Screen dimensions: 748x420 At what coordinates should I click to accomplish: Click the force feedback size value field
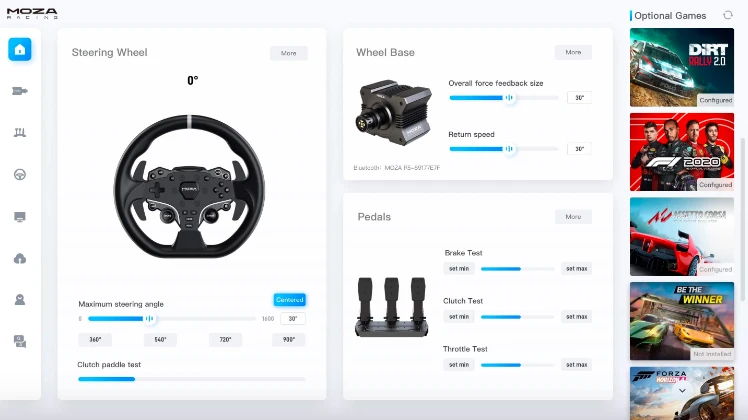[580, 98]
